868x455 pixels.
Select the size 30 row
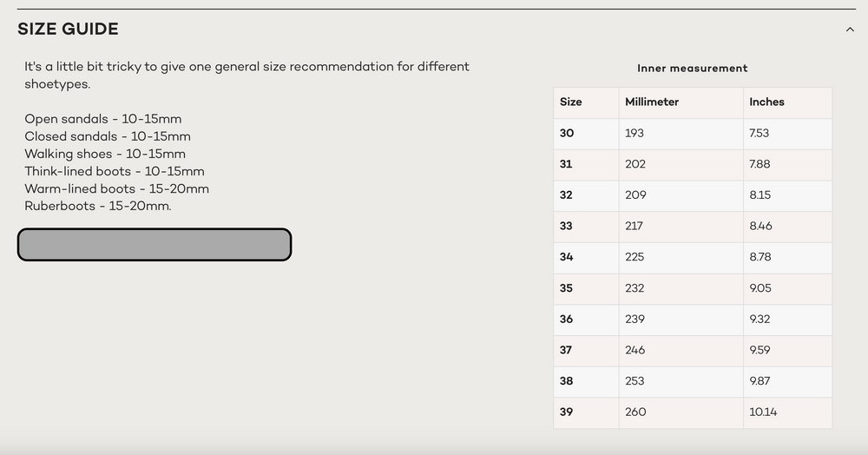[x=693, y=134]
